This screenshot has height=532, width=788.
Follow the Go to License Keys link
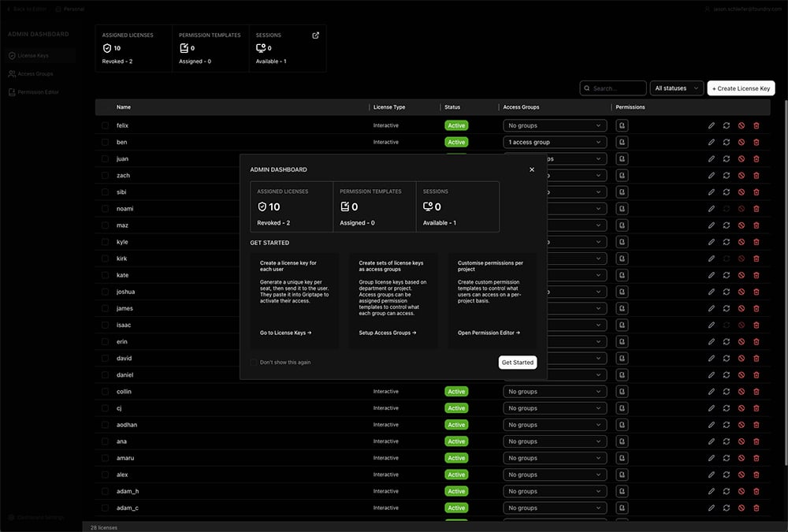click(285, 333)
